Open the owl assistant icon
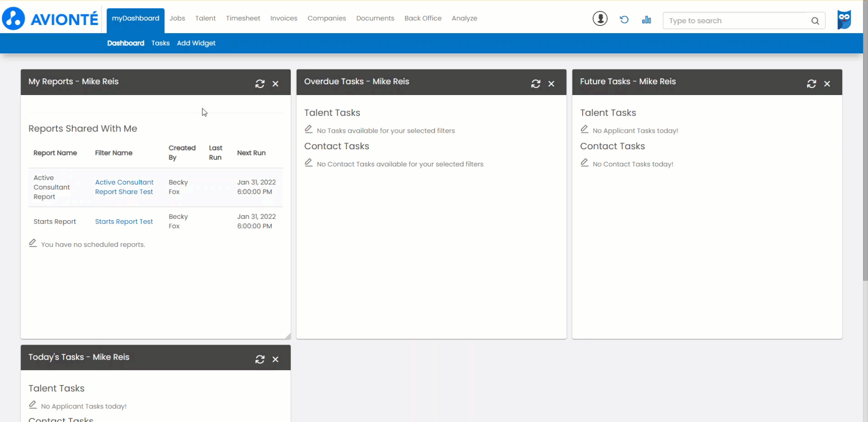Viewport: 868px width, 422px height. tap(844, 20)
